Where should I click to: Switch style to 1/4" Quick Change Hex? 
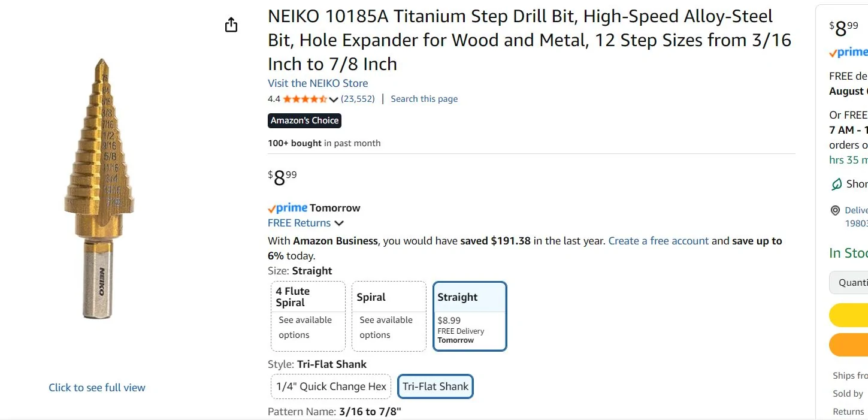[330, 386]
